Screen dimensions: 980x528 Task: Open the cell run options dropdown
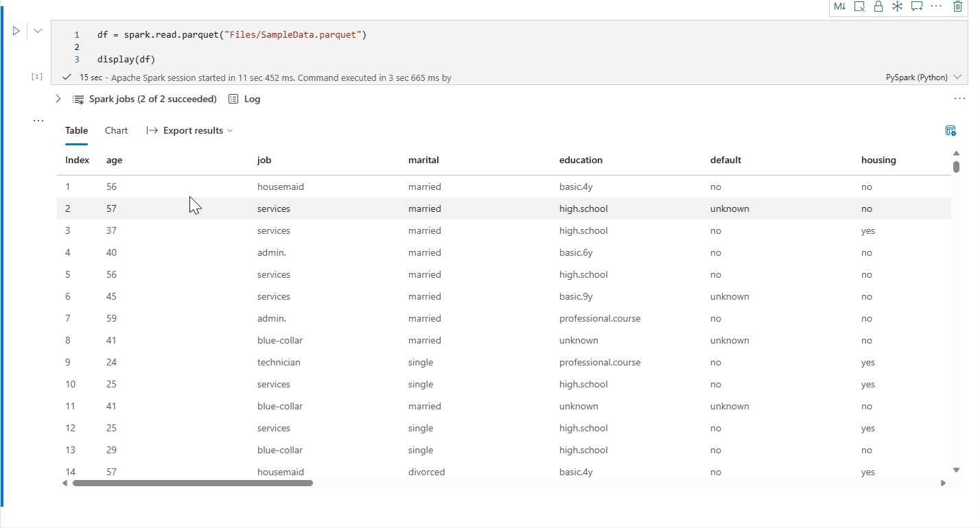coord(38,31)
